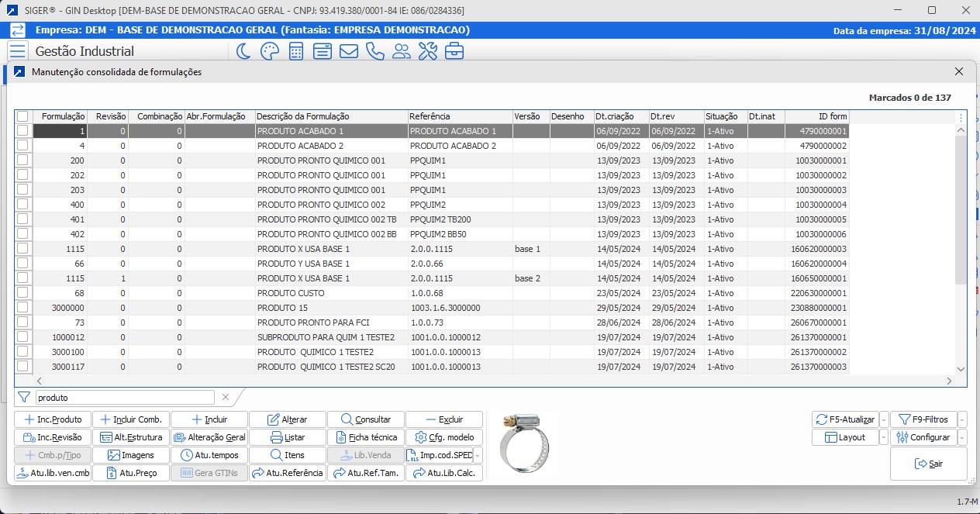
Task: Expand the dropdown arrow next to F5-Atualizar
Action: pos(884,419)
